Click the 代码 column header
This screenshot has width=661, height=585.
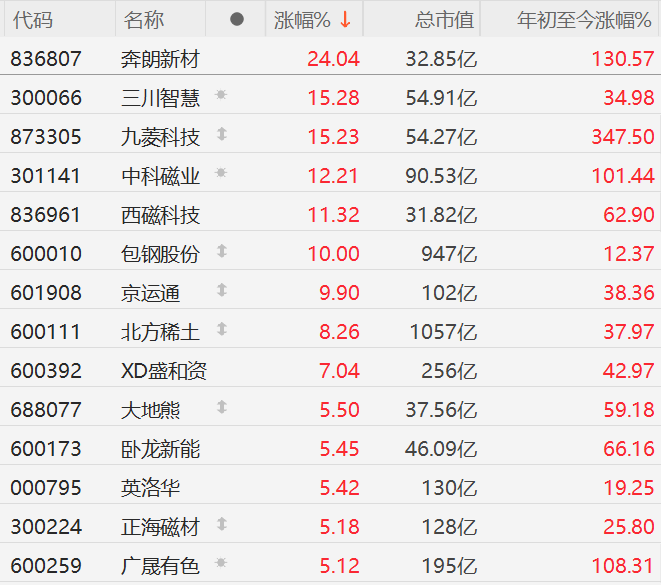(33, 20)
